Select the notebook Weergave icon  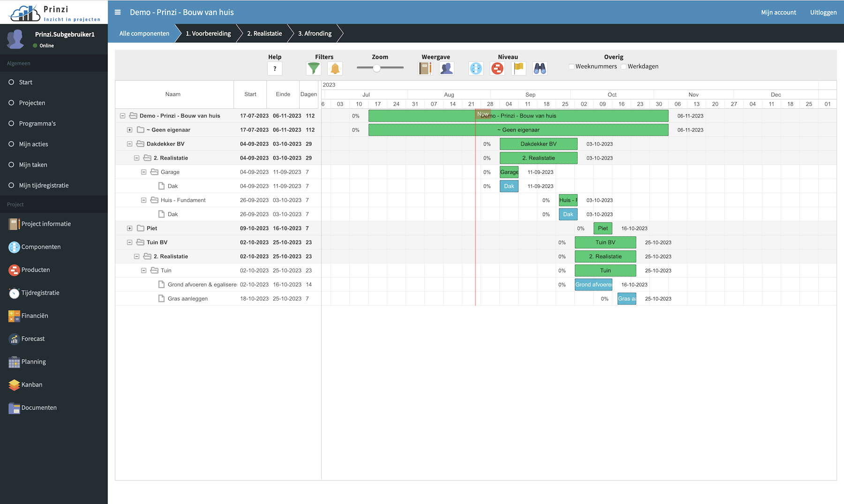point(425,68)
